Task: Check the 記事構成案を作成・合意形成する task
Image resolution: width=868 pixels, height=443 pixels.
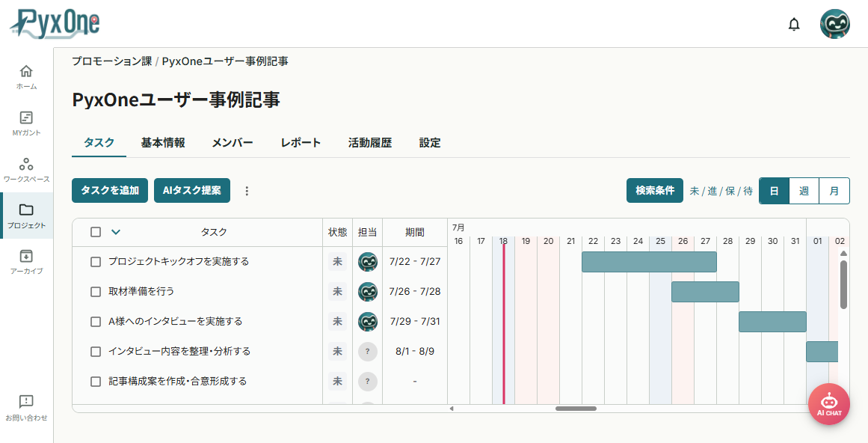Action: [96, 382]
